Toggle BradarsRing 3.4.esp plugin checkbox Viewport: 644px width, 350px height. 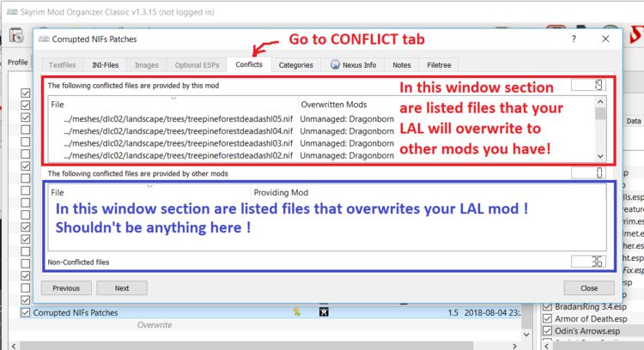548,307
